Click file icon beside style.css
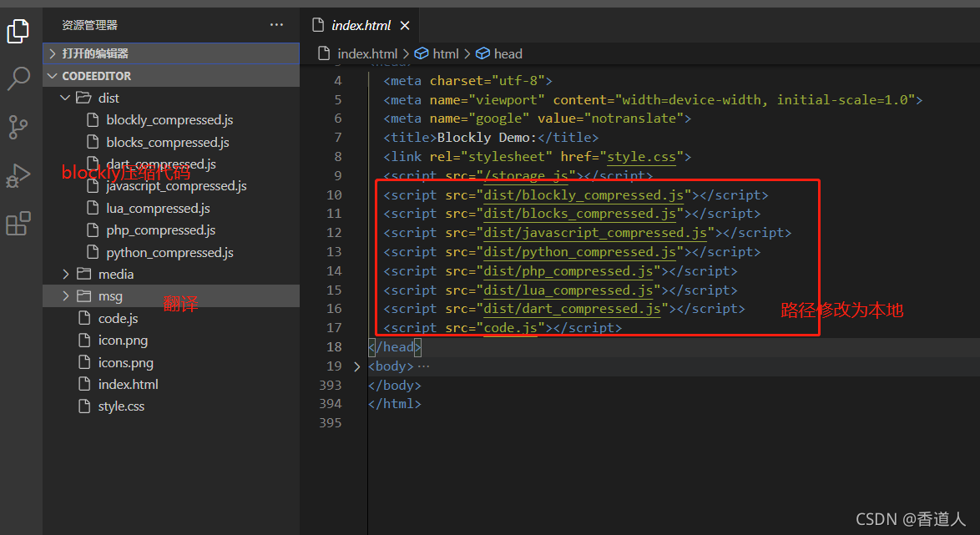The image size is (980, 535). click(x=84, y=406)
